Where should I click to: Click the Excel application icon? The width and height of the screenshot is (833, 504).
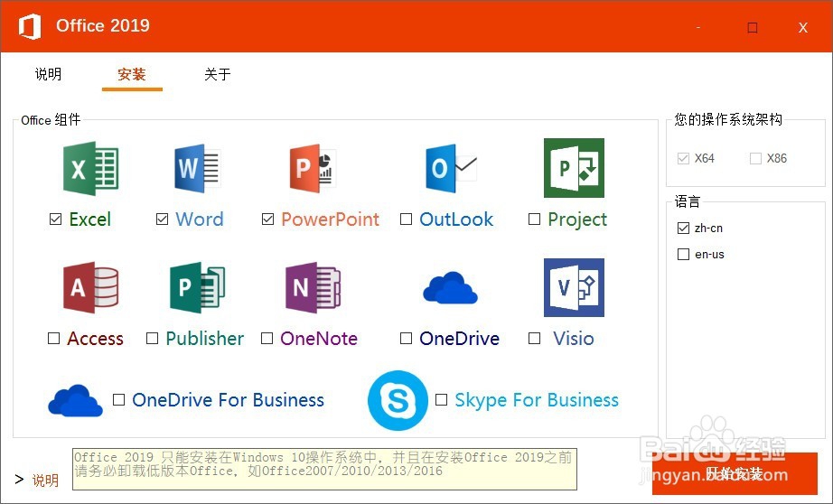click(x=91, y=168)
